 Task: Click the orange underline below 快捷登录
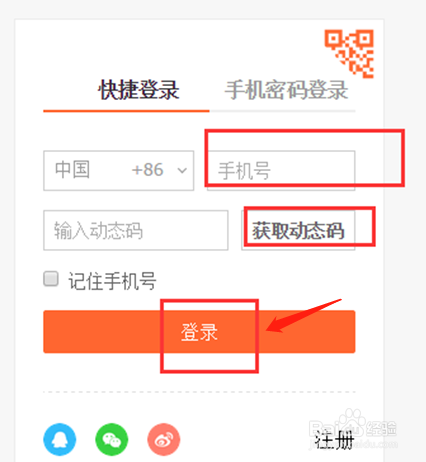click(126, 111)
